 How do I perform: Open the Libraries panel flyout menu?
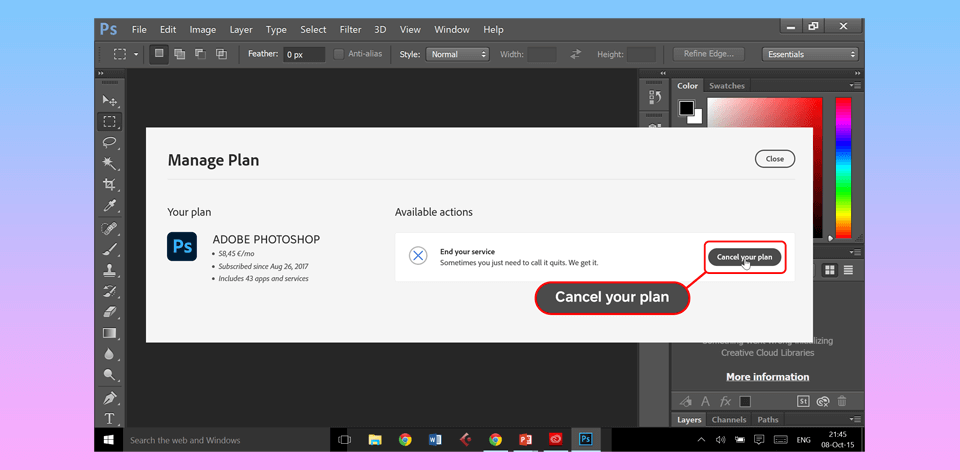[x=855, y=252]
